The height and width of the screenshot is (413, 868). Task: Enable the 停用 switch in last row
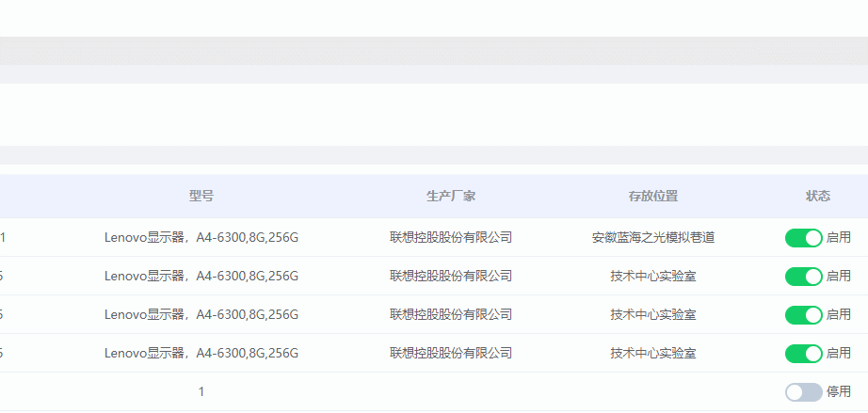803,391
